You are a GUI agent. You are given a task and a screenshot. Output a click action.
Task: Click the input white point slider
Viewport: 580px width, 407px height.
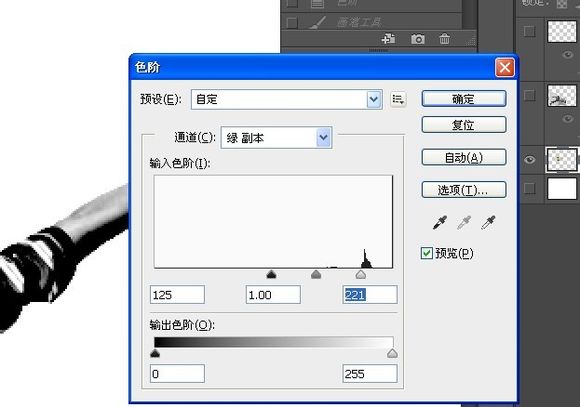coord(361,274)
